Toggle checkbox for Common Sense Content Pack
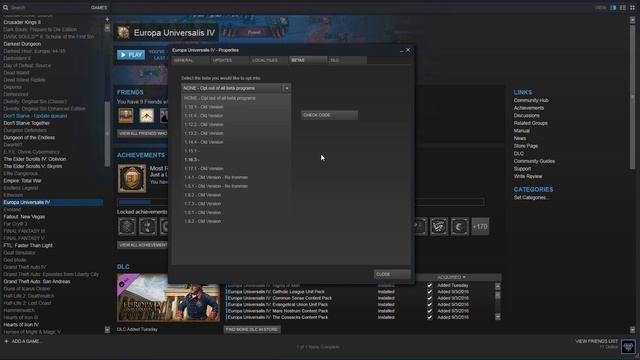The height and width of the screenshot is (360, 640). click(429, 298)
